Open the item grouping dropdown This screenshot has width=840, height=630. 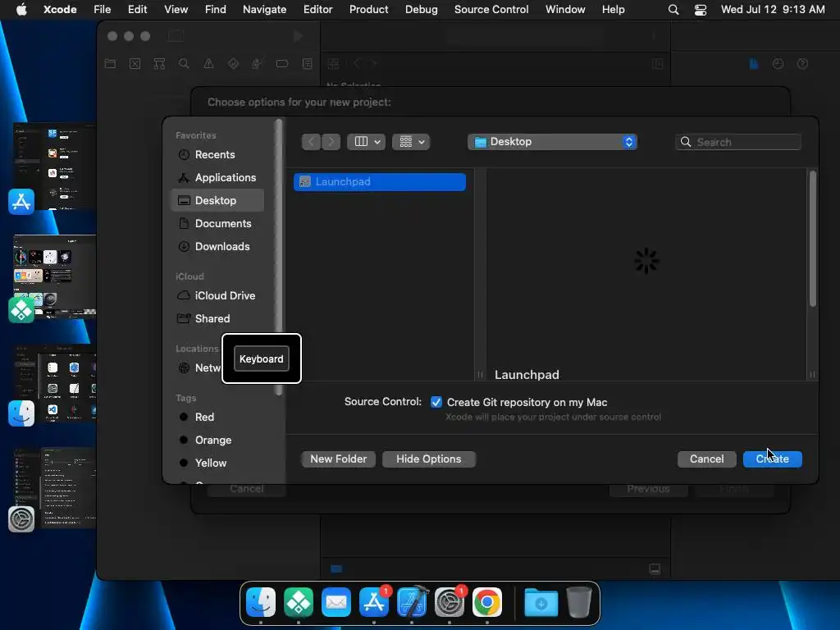(412, 142)
